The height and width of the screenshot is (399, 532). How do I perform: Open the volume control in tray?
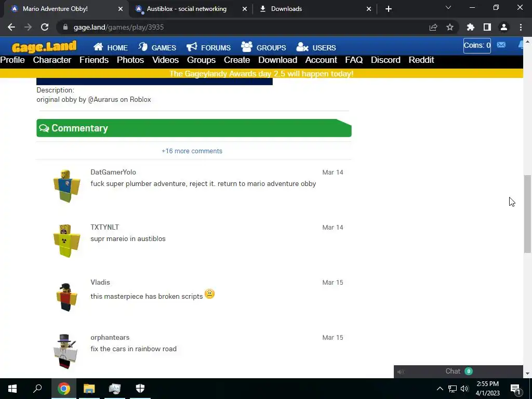click(x=464, y=389)
